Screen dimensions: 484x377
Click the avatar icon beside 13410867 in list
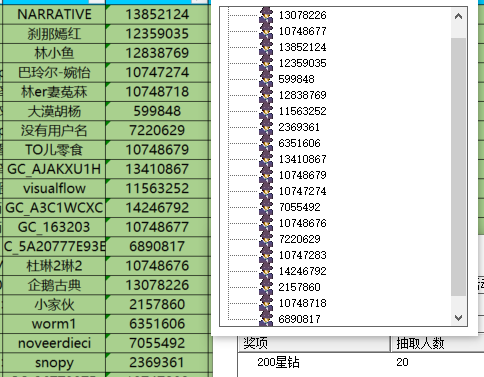(266, 159)
